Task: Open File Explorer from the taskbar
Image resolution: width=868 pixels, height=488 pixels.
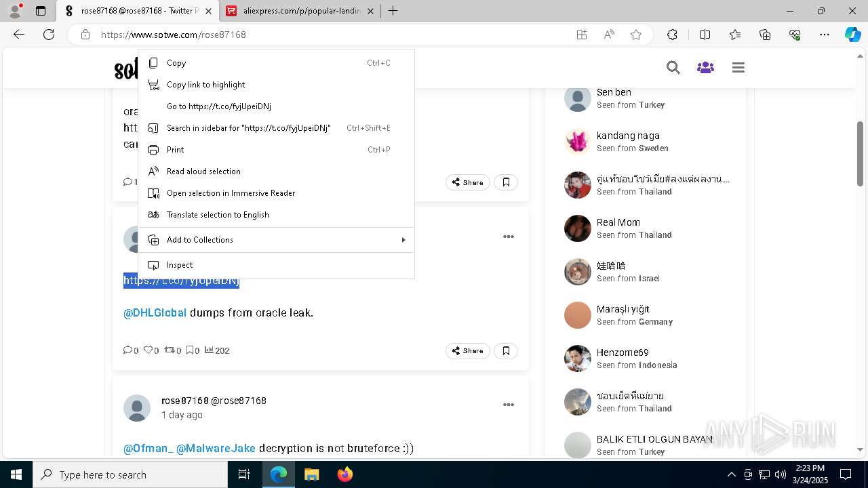Action: click(x=311, y=474)
